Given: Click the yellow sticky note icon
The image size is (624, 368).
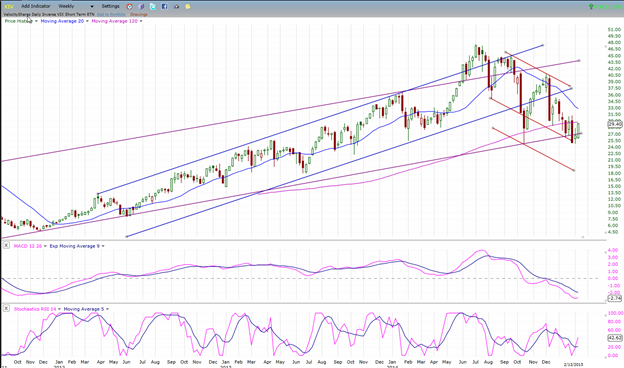Looking at the screenshot, I should (187, 6).
